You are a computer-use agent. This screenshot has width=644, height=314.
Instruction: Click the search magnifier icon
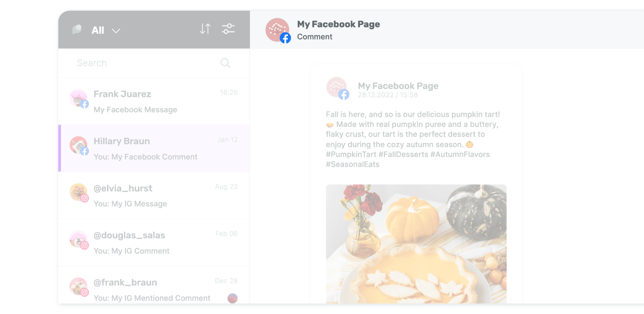click(x=225, y=63)
